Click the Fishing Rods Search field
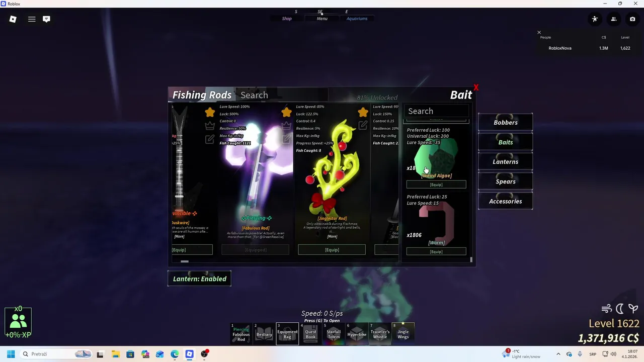 [x=282, y=95]
